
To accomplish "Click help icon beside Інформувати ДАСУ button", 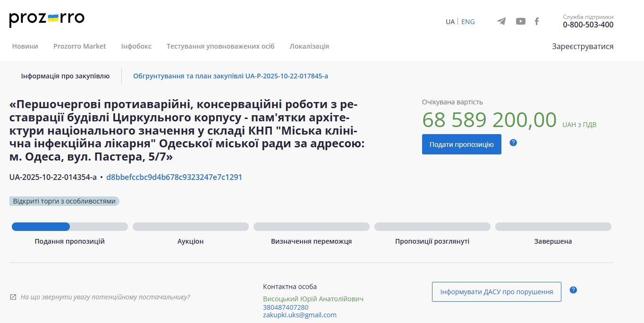I will click(x=573, y=290).
